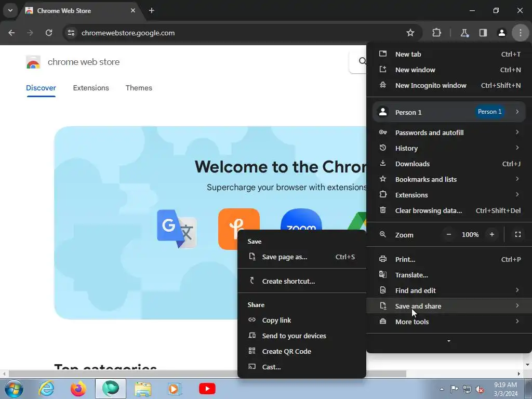Image resolution: width=532 pixels, height=399 pixels.
Task: Choose New window menu entry
Action: pyautogui.click(x=449, y=70)
